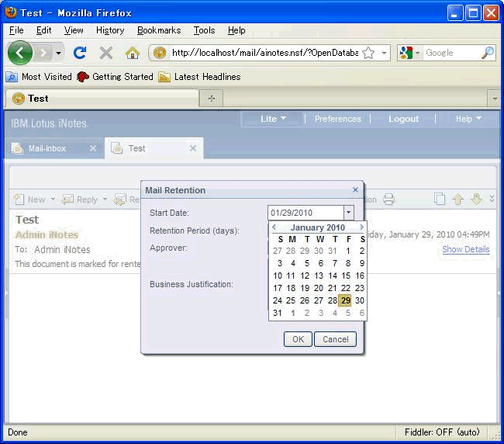Click the Stop loading X icon
Viewport: 504px width, 444px height.
point(106,53)
